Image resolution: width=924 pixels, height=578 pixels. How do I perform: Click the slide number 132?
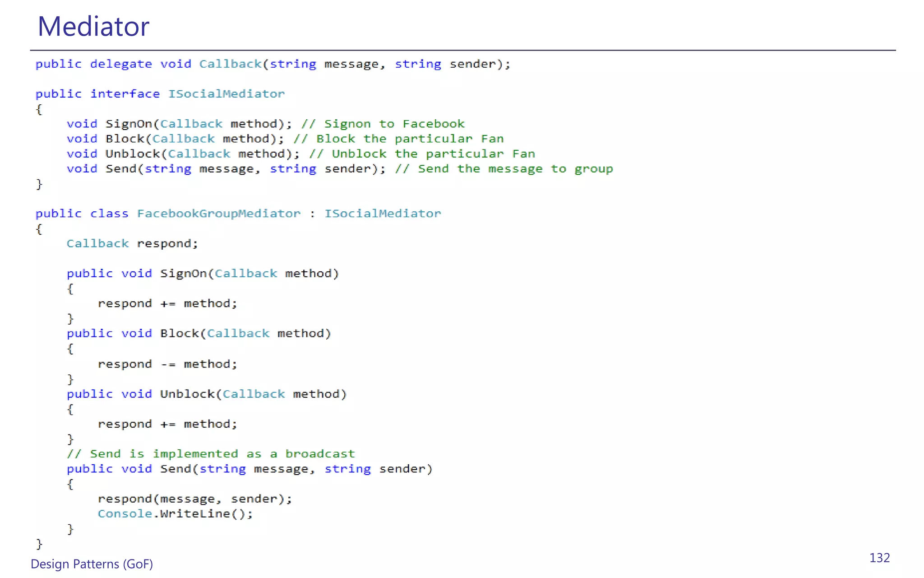879,558
